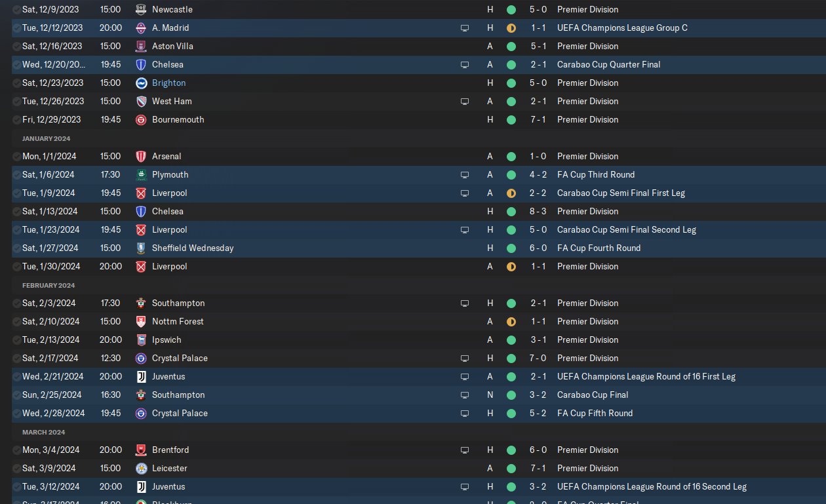The width and height of the screenshot is (826, 504).
Task: Click the green win indicator for Bournemouth match
Action: [x=511, y=120]
